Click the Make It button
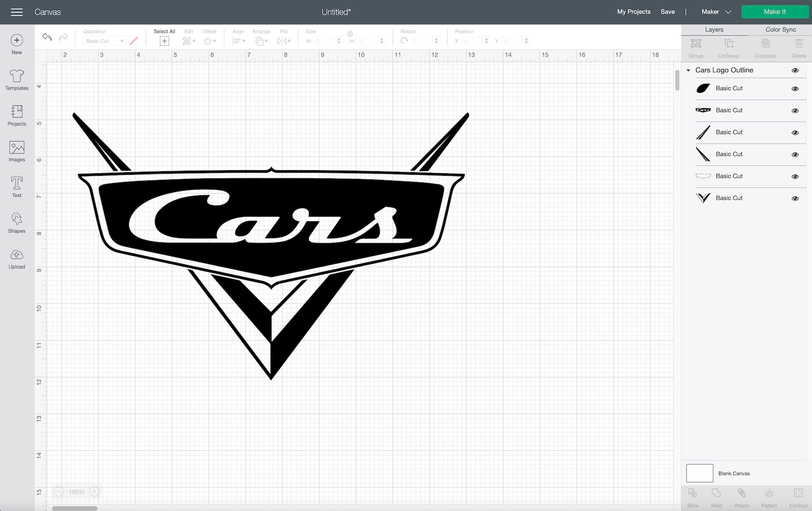812x511 pixels. 775,12
